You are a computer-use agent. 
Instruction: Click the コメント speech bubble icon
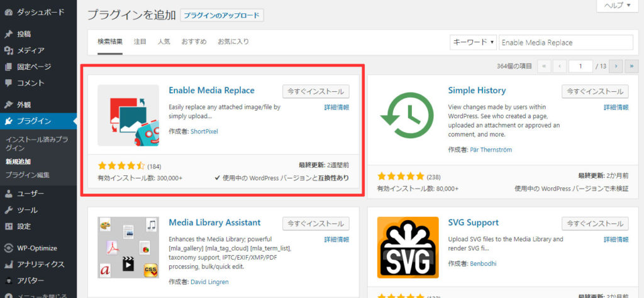pos(8,83)
